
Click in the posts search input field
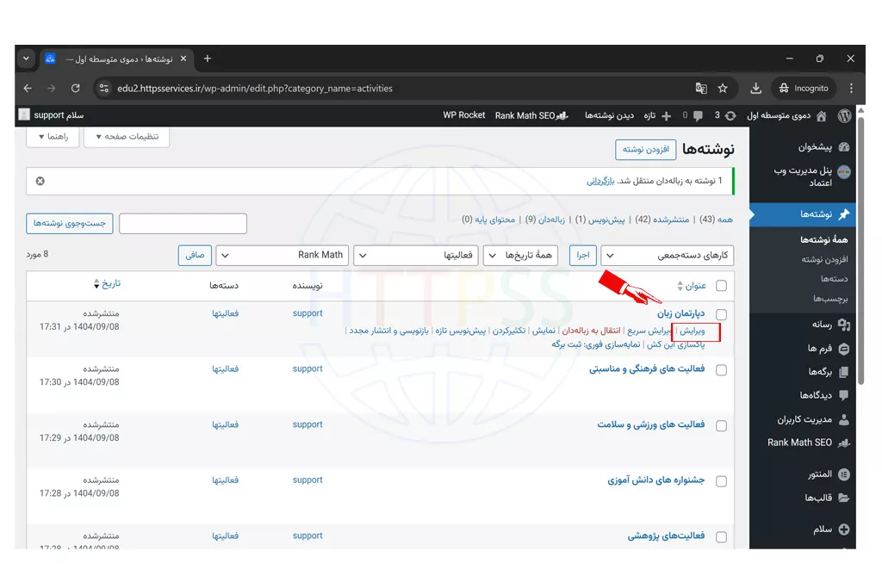[183, 224]
